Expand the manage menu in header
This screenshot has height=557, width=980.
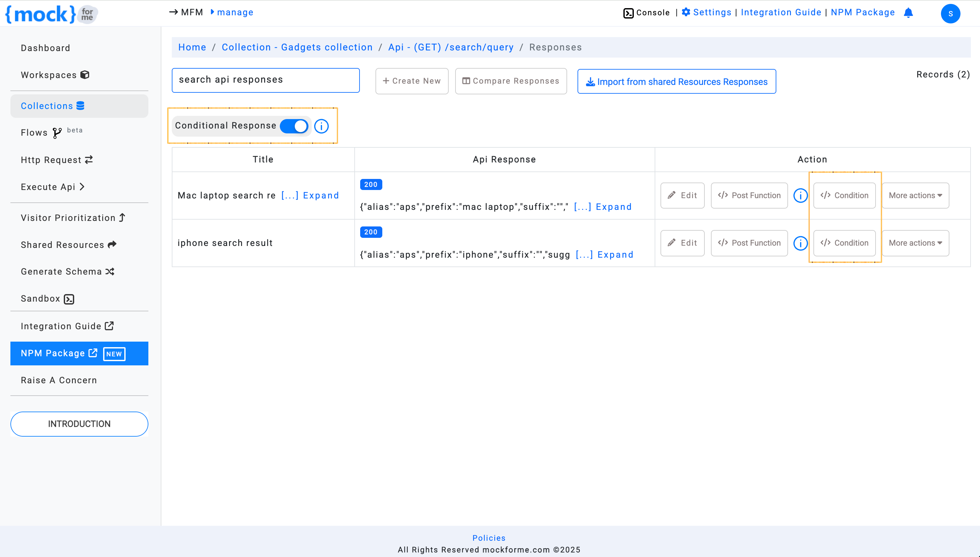click(232, 12)
